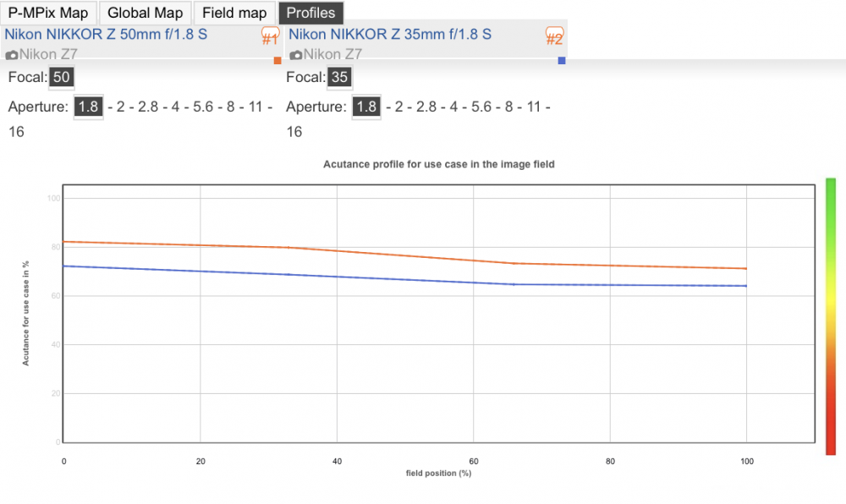This screenshot has width=846, height=504.
Task: Set 35mm lens aperture to 16
Action: click(x=294, y=132)
